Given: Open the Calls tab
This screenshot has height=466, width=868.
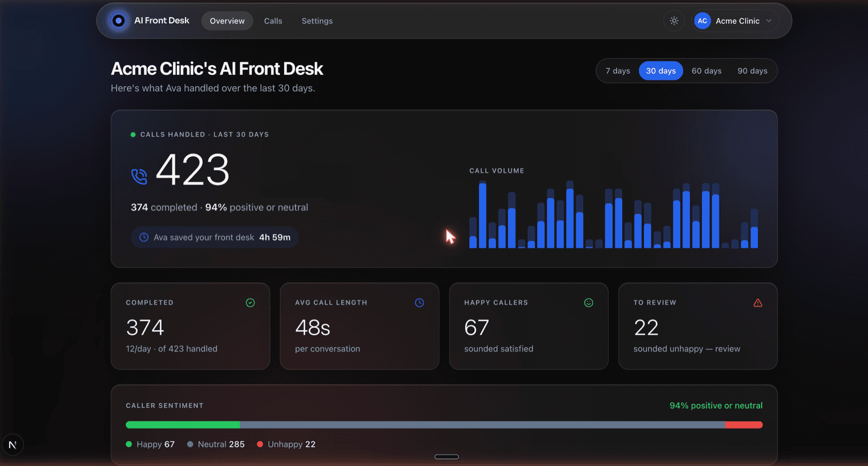Looking at the screenshot, I should (273, 21).
